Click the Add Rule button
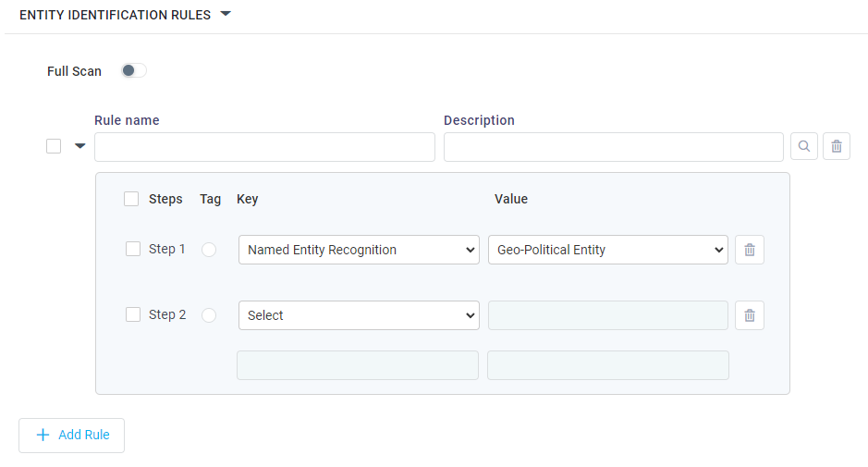Image resolution: width=868 pixels, height=467 pixels. coord(72,435)
